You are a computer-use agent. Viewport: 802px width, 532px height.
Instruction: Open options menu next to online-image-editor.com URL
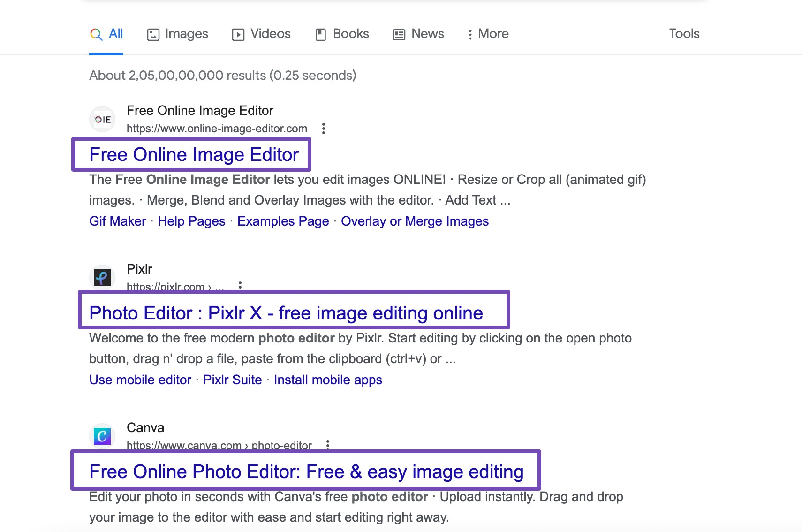(x=324, y=129)
